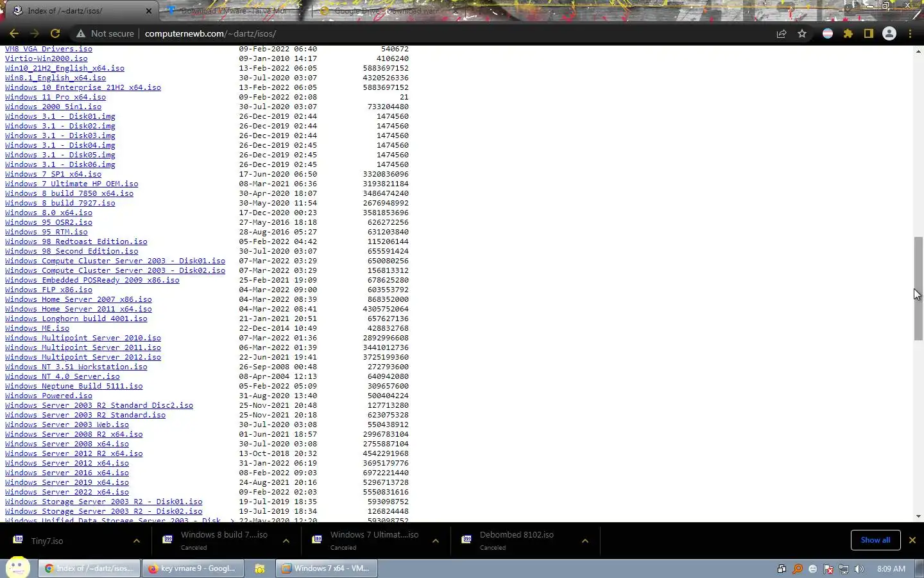Viewport: 924px width, 578px height.
Task: Open Windows_Server_2022_x64.iso link
Action: [x=67, y=492]
